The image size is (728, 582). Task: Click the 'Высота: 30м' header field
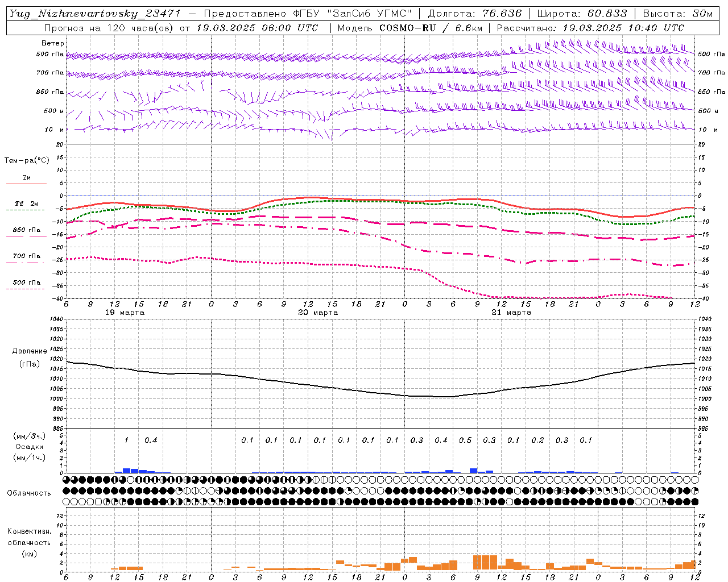click(x=677, y=14)
